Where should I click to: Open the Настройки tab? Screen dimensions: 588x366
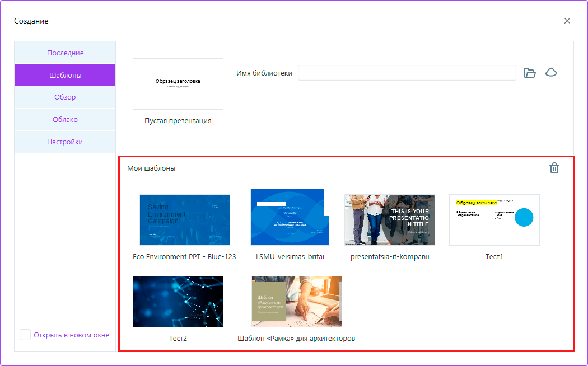(x=64, y=142)
